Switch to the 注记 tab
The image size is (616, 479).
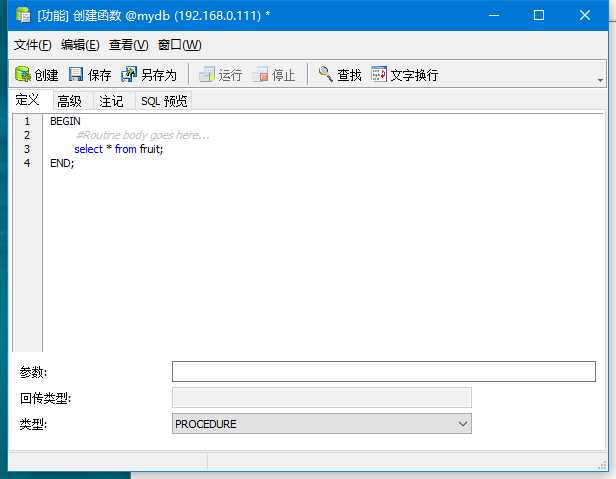111,101
